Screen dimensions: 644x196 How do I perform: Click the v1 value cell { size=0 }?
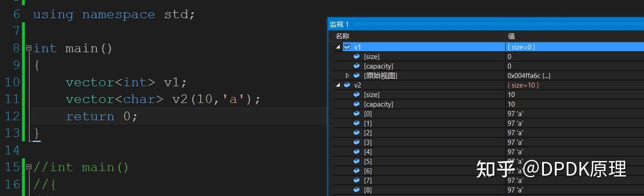[x=521, y=47]
